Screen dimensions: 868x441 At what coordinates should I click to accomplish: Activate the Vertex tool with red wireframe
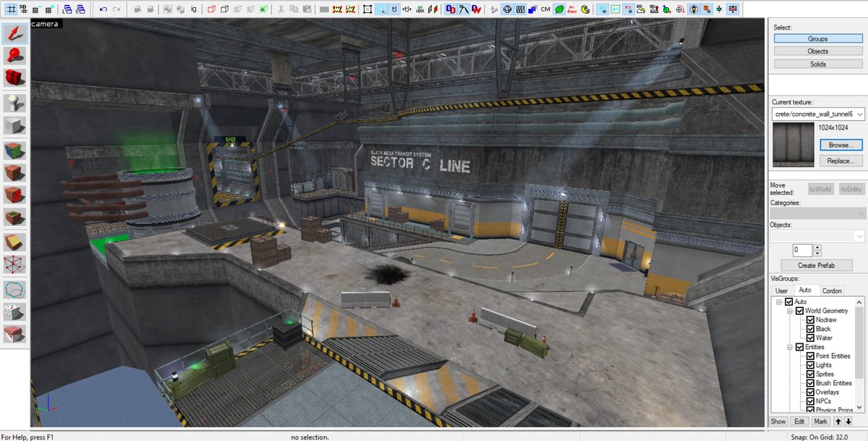point(14,266)
